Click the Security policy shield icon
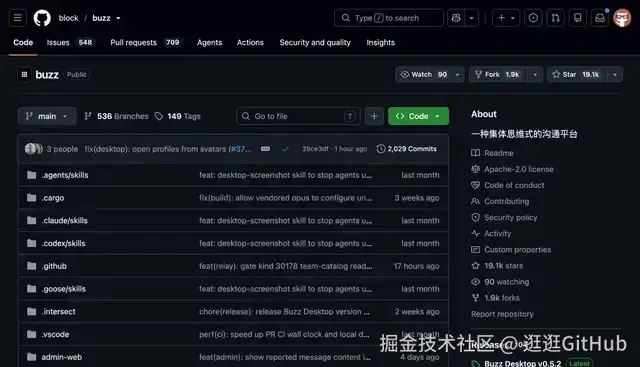The width and height of the screenshot is (640, 367). tap(476, 218)
